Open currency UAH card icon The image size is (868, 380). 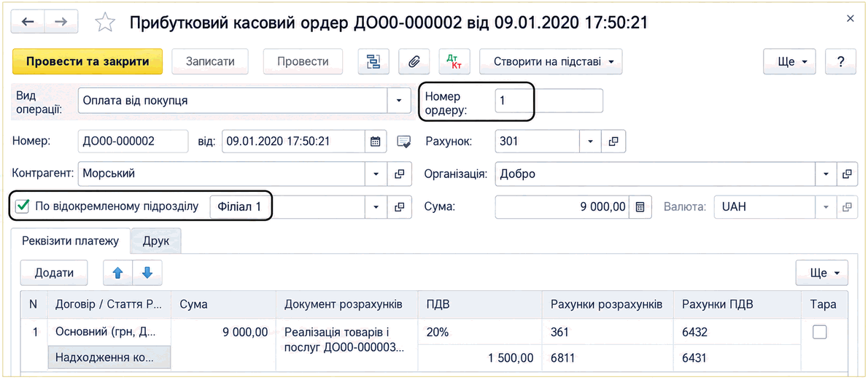click(x=846, y=206)
